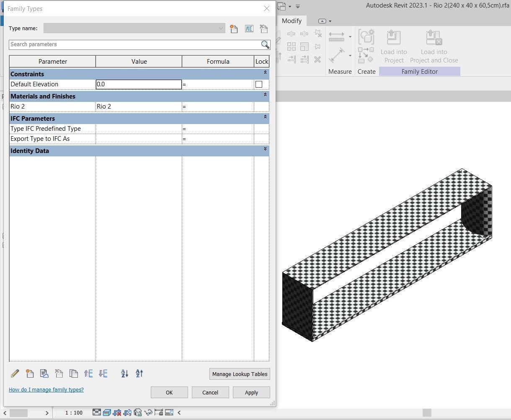Sort parameters in ascending order icon
511x420 pixels.
[x=124, y=373]
